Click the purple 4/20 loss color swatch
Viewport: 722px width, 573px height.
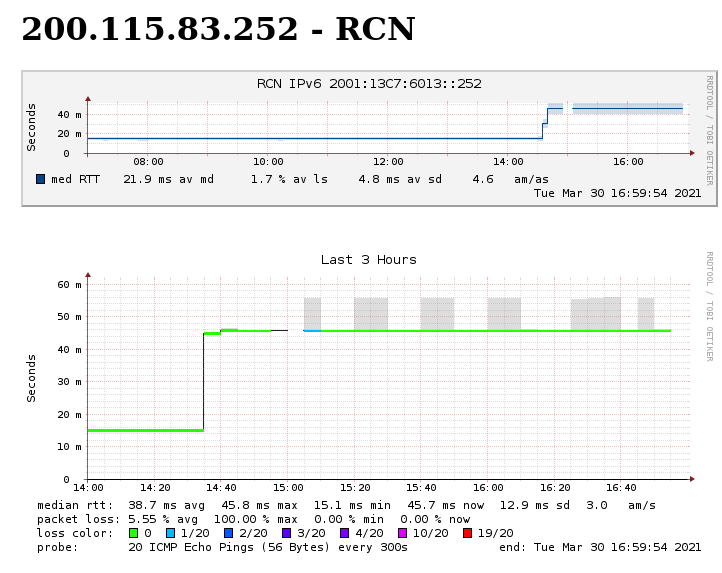[345, 533]
